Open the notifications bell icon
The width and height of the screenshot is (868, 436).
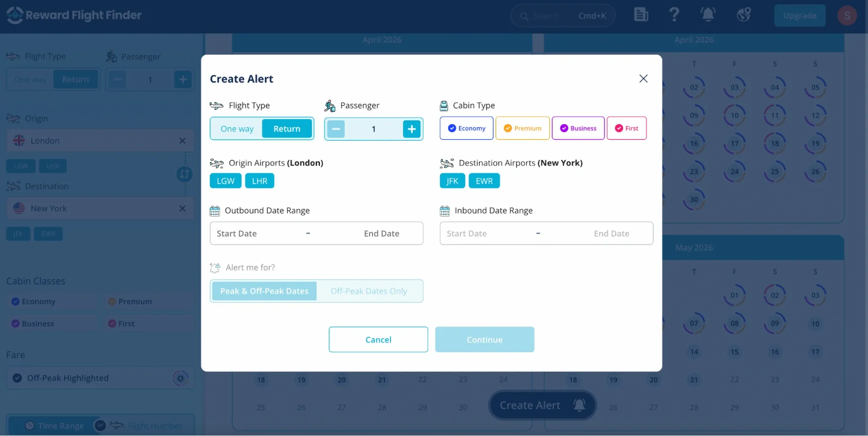tap(708, 15)
